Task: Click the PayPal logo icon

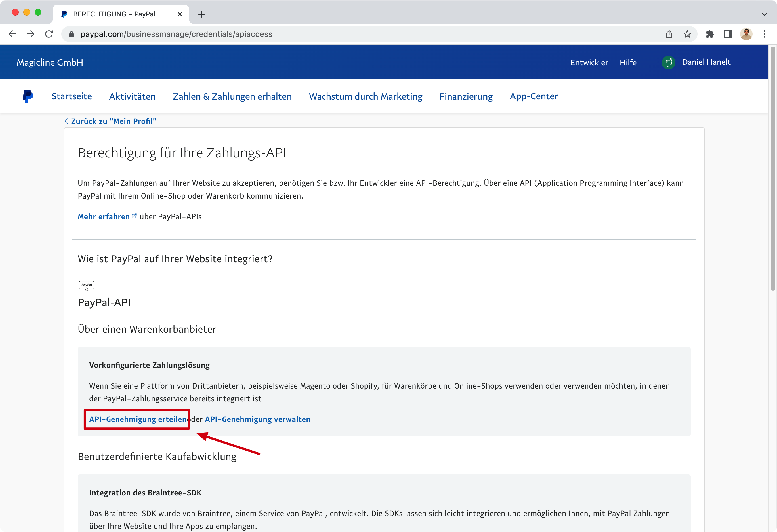Action: 28,96
